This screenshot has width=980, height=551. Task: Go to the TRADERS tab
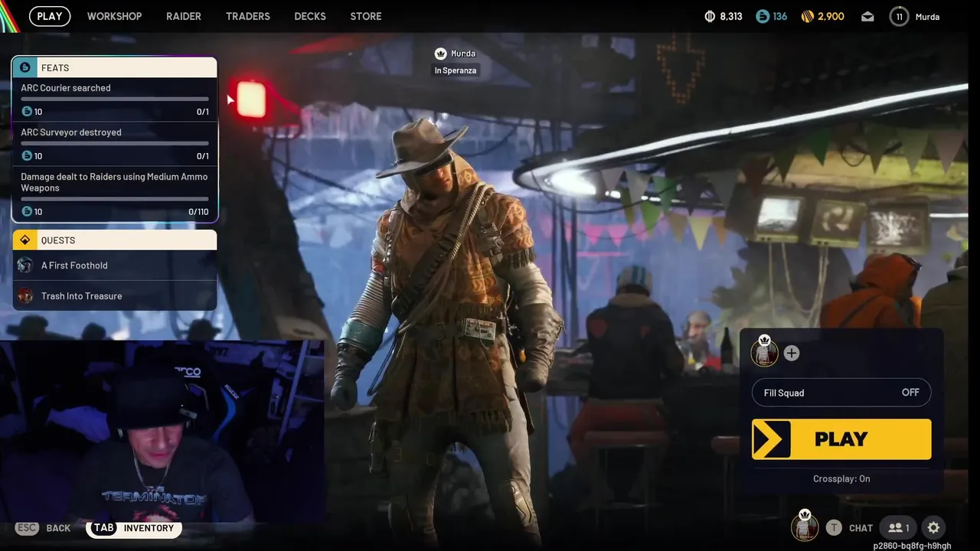click(x=247, y=16)
